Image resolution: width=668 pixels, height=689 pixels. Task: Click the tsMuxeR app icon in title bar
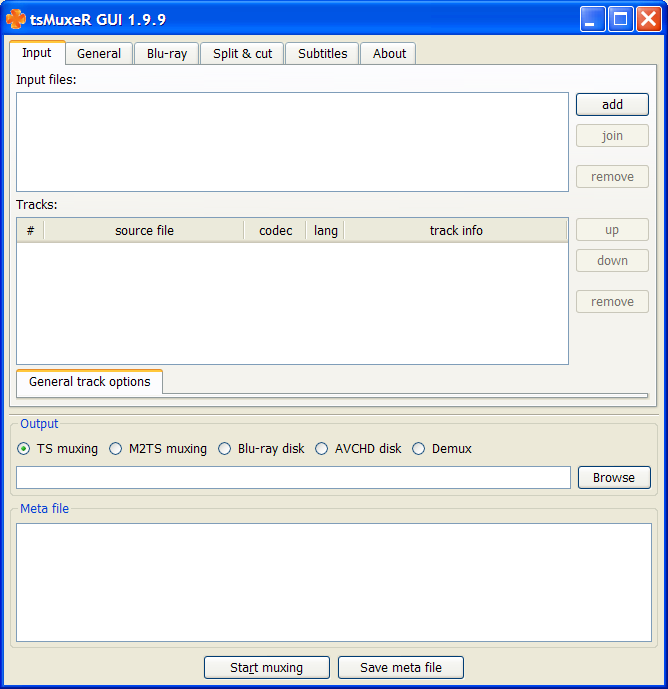[16, 19]
